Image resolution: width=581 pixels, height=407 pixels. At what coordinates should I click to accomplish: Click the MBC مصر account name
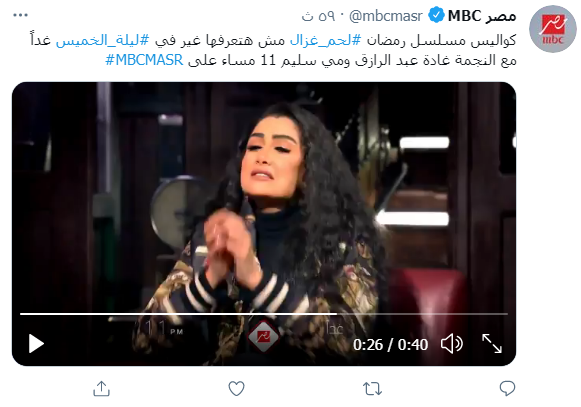[x=482, y=16]
